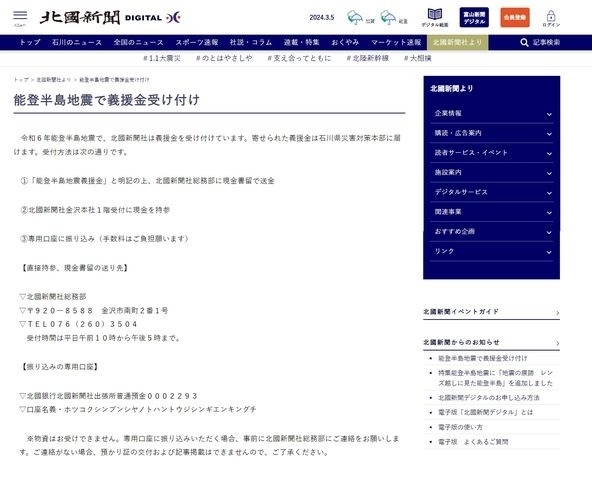
Task: Click the ▽北國新聞社総務部 line
Action: tap(53, 297)
